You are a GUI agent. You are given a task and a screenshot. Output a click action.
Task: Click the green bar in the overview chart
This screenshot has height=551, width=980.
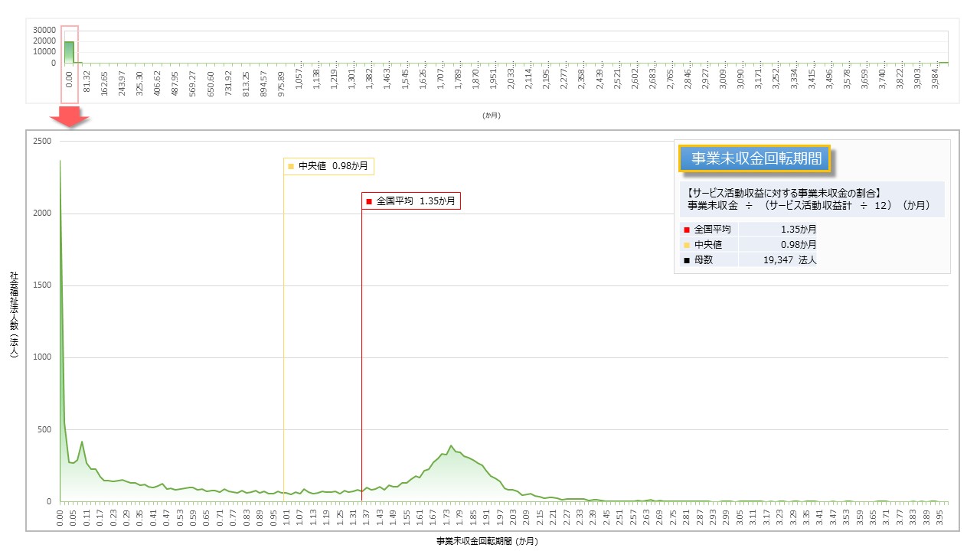click(x=69, y=52)
